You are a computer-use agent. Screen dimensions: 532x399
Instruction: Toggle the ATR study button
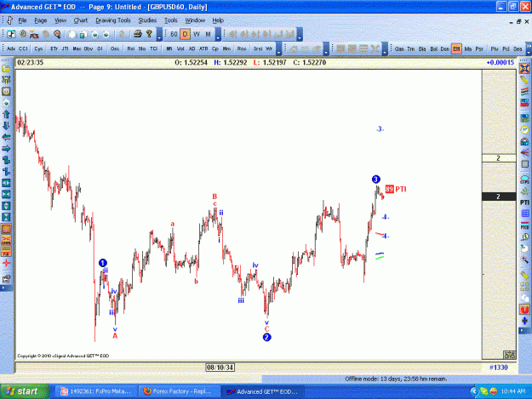[x=203, y=48]
